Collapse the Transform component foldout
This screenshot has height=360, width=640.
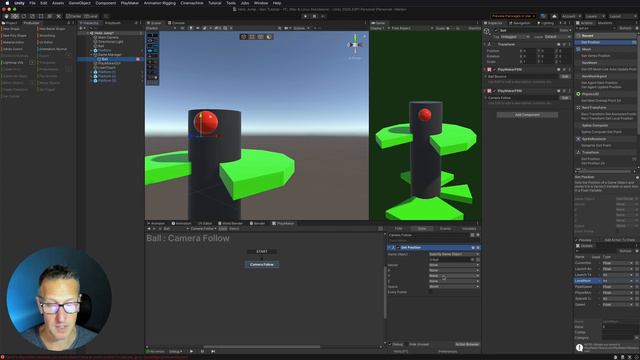(485, 44)
